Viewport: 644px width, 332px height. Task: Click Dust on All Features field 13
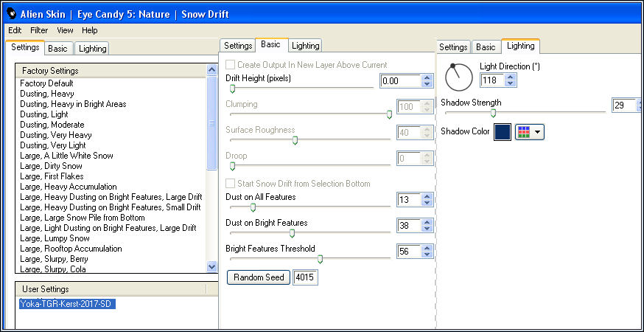coord(409,200)
